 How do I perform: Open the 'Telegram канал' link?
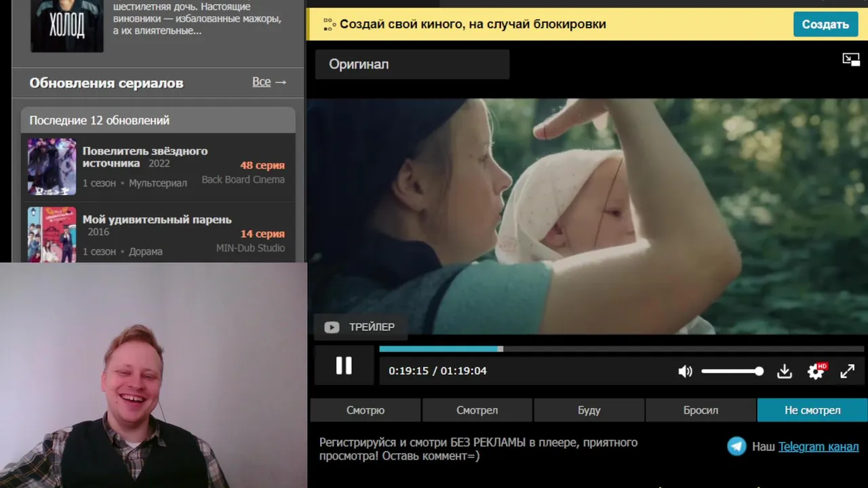818,447
